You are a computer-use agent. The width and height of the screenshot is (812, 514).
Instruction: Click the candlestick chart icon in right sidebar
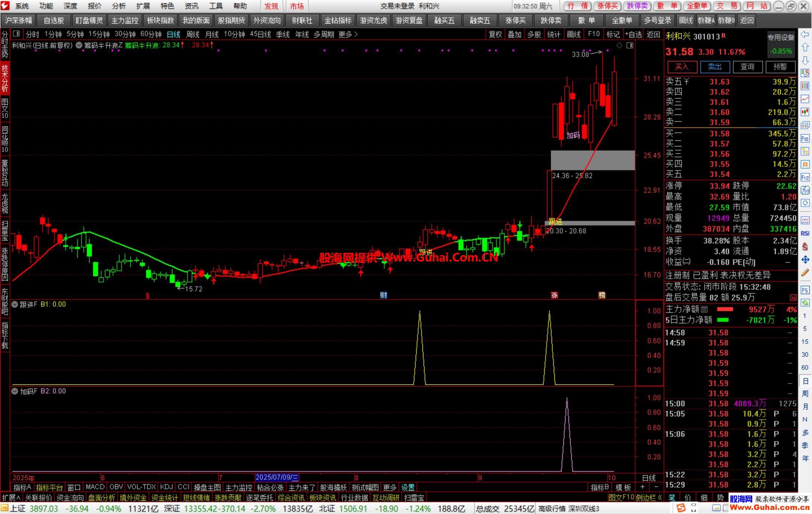click(x=804, y=112)
